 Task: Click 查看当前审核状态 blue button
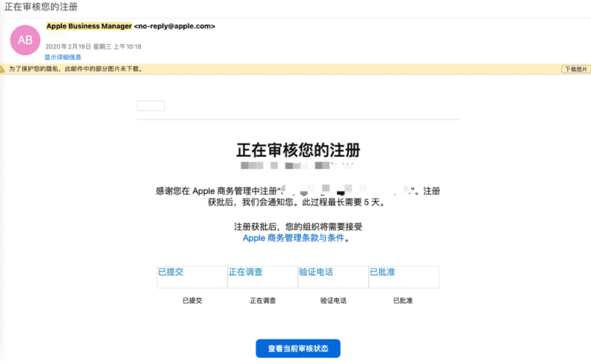coord(298,349)
